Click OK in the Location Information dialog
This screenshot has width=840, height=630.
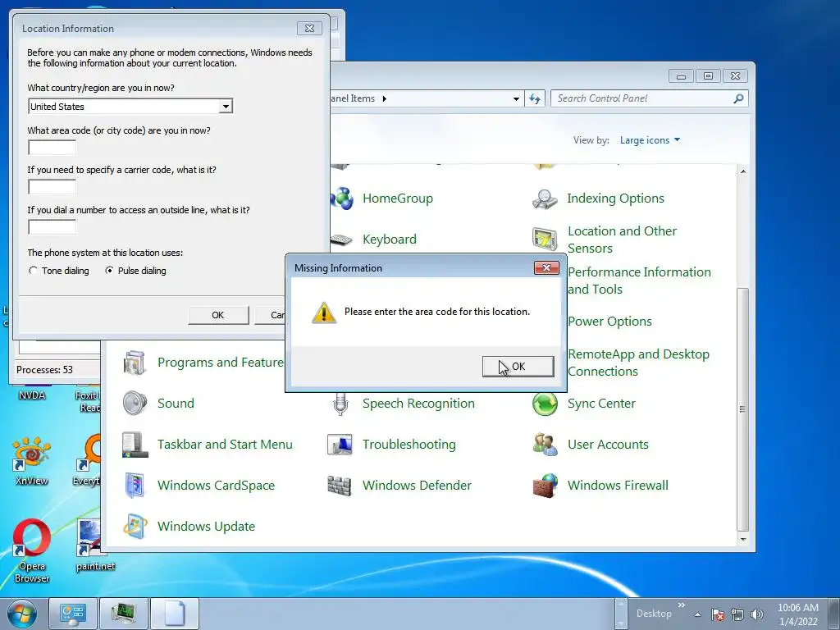(x=218, y=315)
